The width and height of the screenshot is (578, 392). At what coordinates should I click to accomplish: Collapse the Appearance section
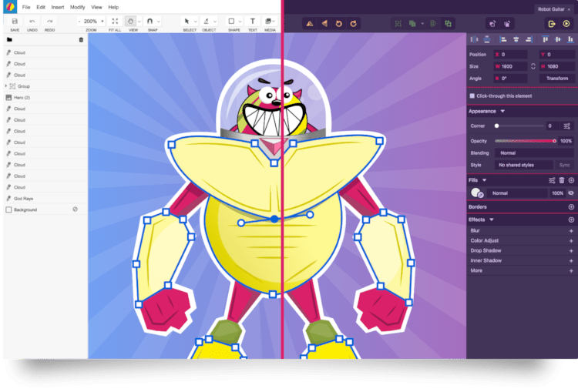(502, 112)
